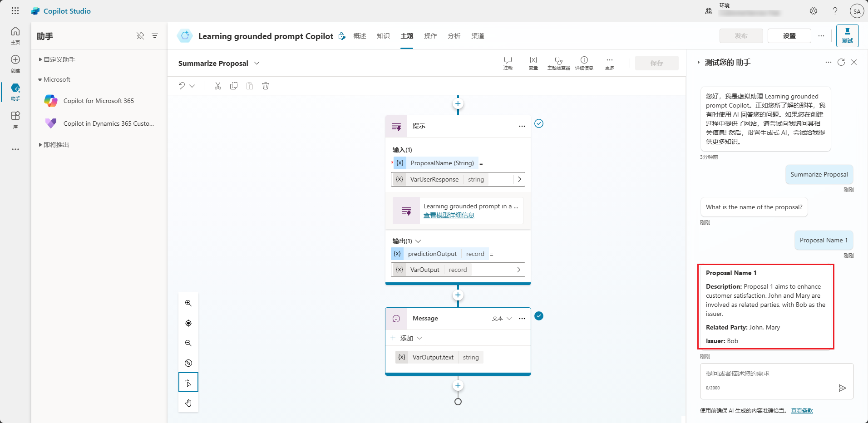Add a node above the 提示 node
The width and height of the screenshot is (868, 423).
458,103
